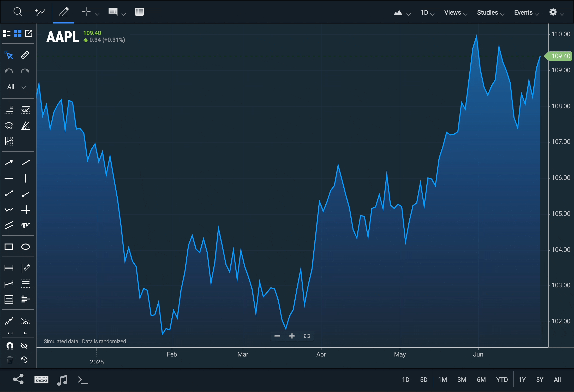The width and height of the screenshot is (574, 392).
Task: Set range to 1D in footer
Action: pyautogui.click(x=405, y=380)
